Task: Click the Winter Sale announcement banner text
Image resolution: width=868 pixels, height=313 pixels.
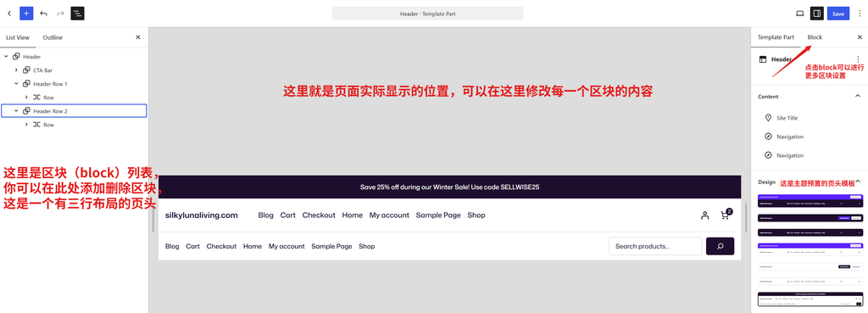Action: [x=449, y=187]
